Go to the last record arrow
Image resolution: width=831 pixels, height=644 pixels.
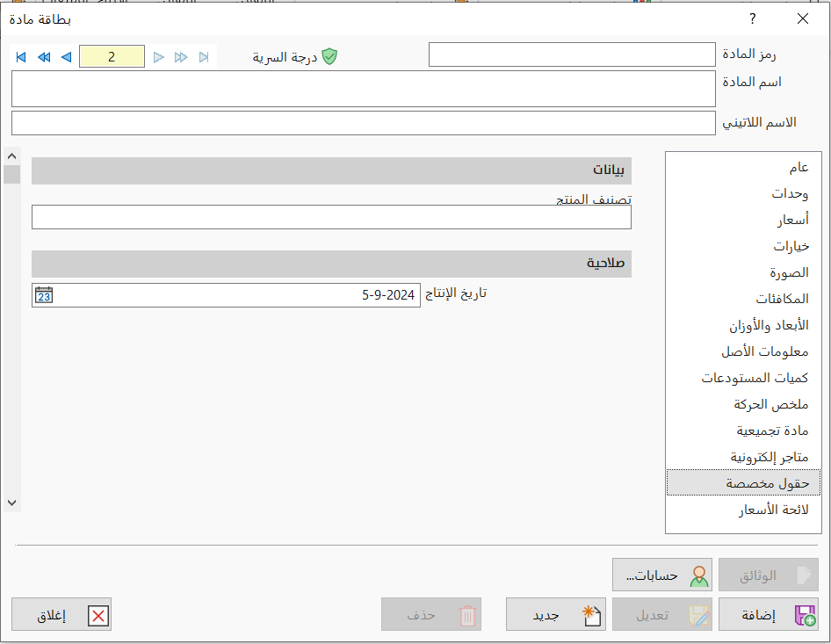coord(204,57)
